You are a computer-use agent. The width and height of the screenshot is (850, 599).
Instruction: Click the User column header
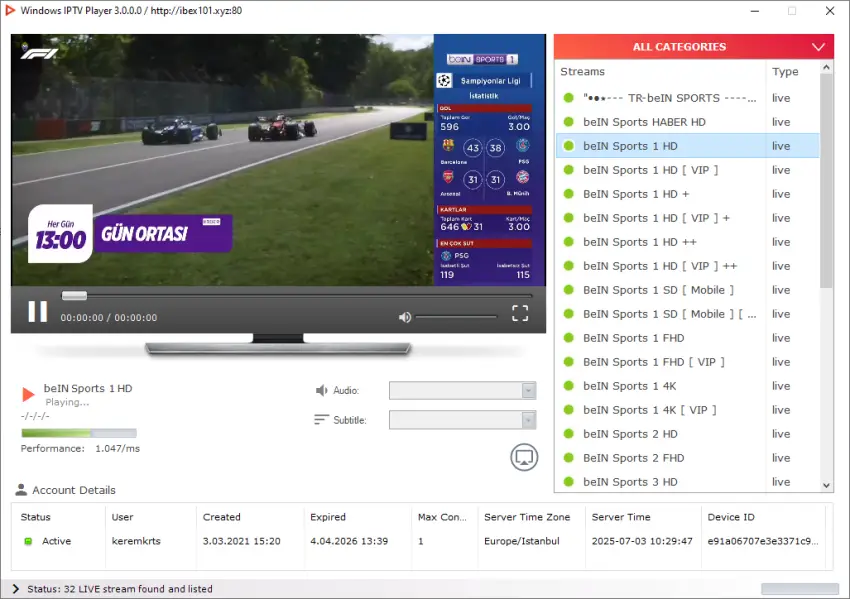[x=123, y=517]
